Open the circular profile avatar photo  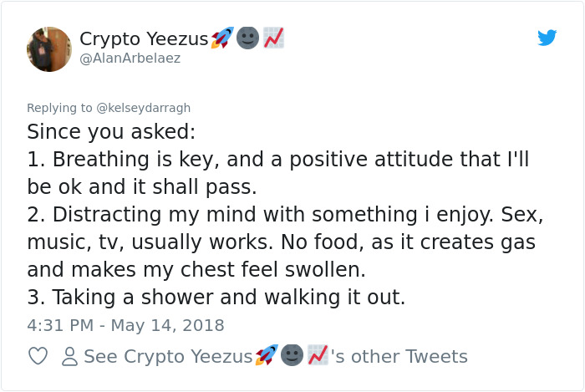point(49,49)
